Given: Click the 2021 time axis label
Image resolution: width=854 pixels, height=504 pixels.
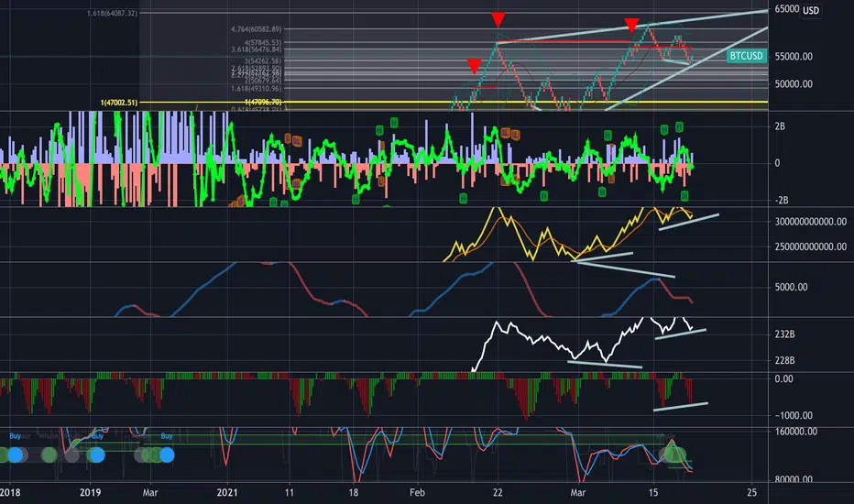Looking at the screenshot, I should tap(227, 493).
